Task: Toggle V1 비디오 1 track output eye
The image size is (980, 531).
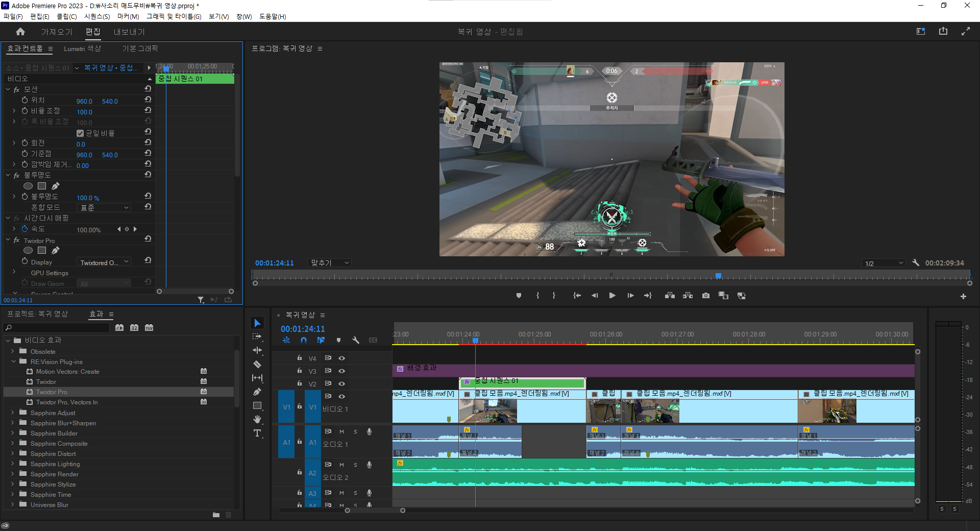Action: [341, 397]
